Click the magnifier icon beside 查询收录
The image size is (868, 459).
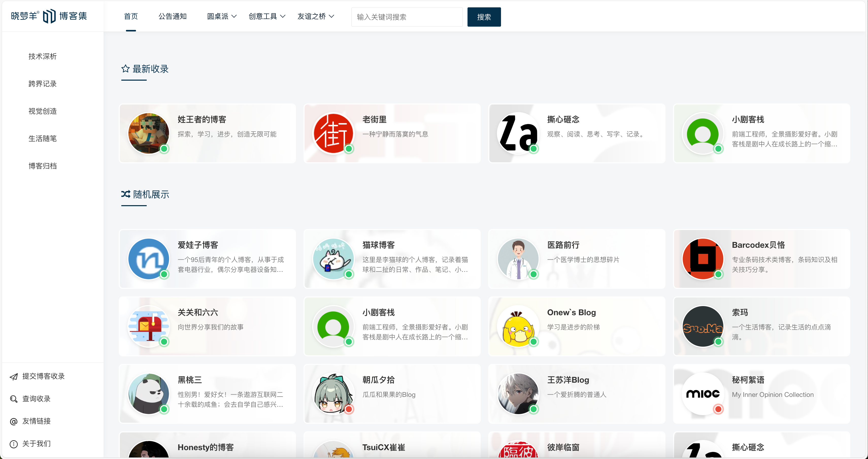pos(13,399)
